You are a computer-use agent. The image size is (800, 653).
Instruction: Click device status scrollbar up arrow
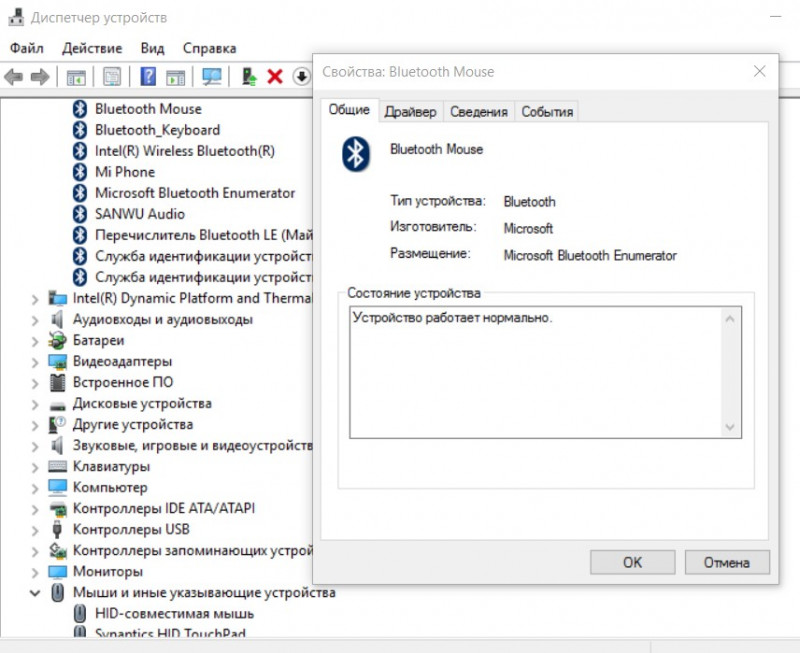tap(730, 319)
